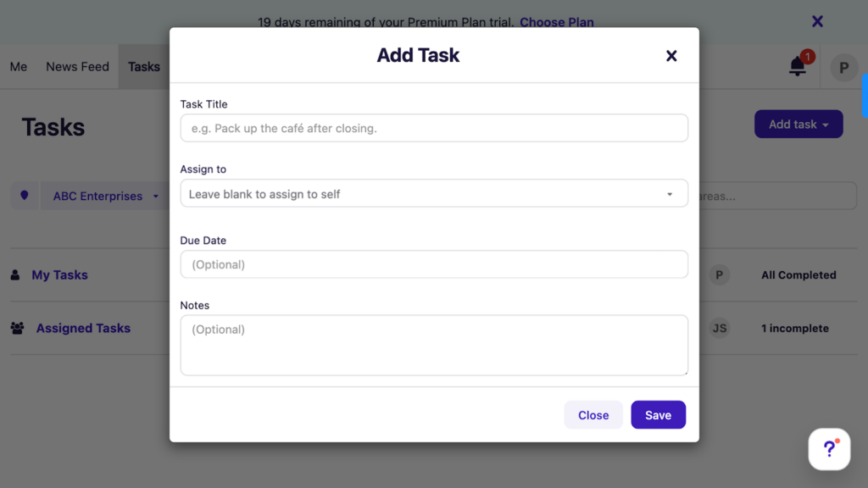The image size is (868, 488).
Task: Close the Add Task dialog with X icon
Action: tap(671, 56)
